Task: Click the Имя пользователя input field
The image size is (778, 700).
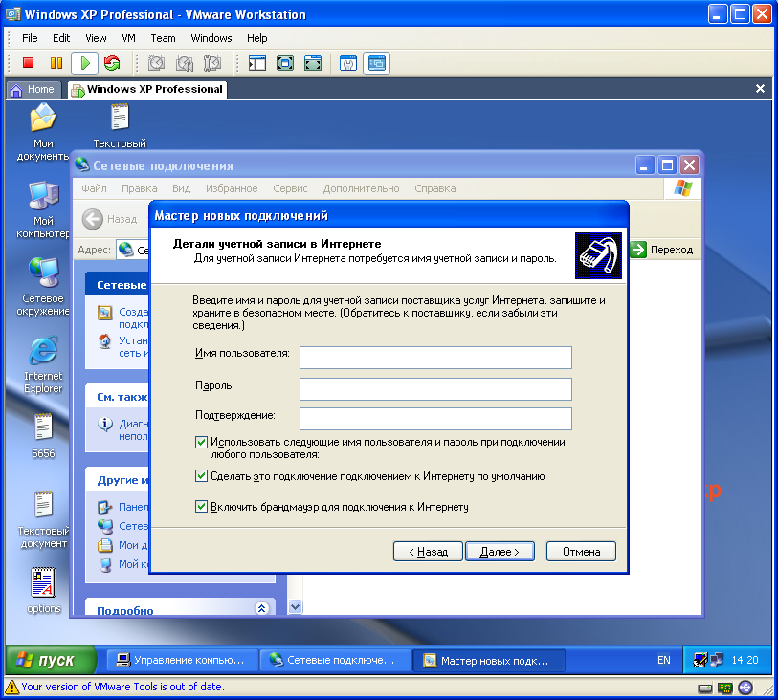Action: 435,358
